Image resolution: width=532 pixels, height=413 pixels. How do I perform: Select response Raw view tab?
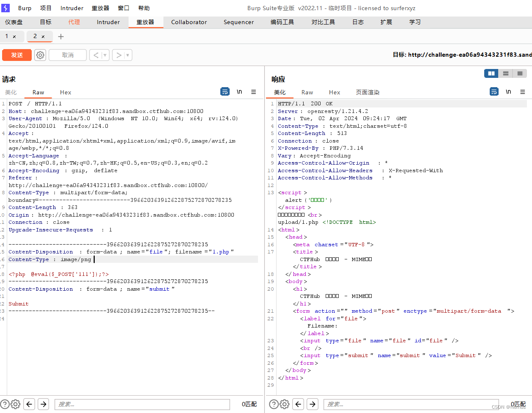click(307, 92)
